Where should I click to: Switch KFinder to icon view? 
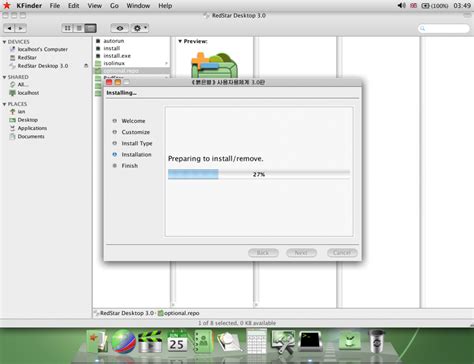pos(67,28)
